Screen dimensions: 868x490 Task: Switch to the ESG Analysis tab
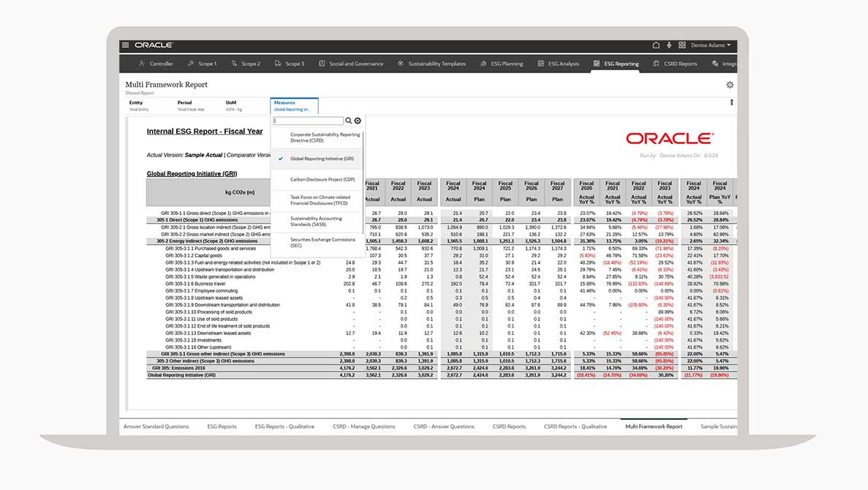558,64
